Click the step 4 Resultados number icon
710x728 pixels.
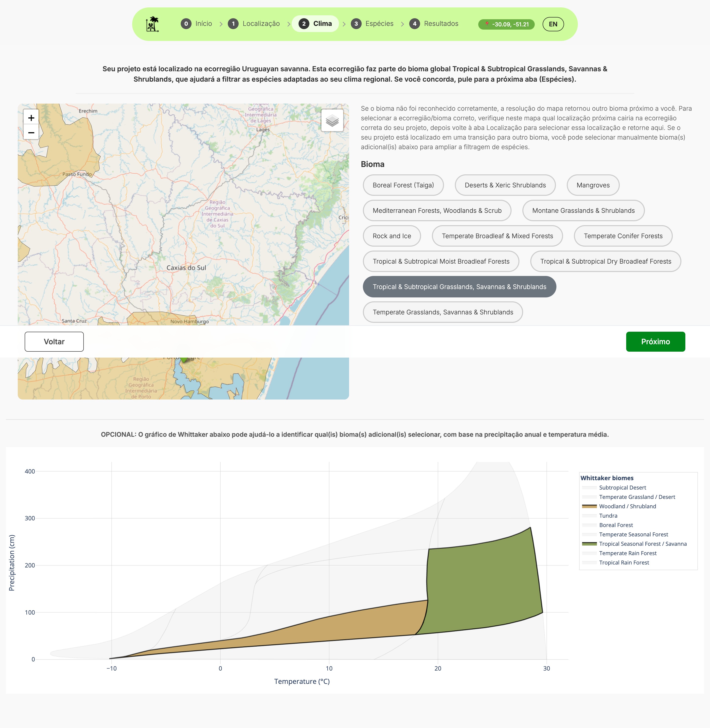[x=414, y=24]
